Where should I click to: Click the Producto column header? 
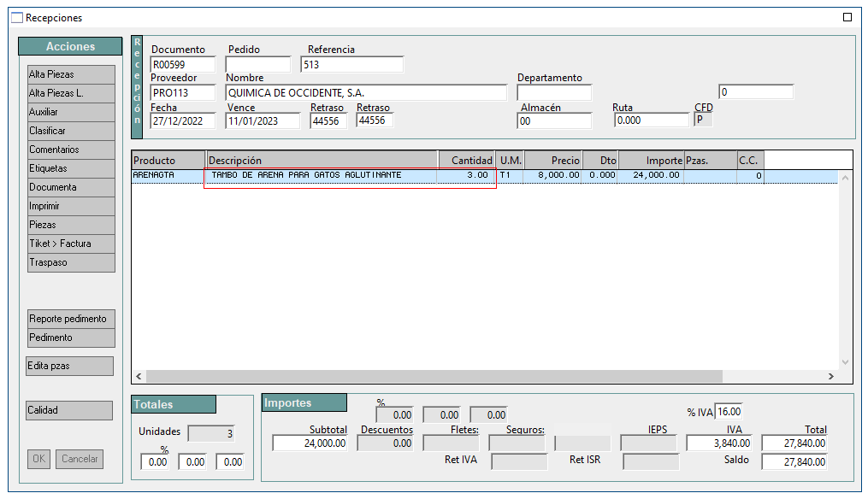[x=168, y=161]
